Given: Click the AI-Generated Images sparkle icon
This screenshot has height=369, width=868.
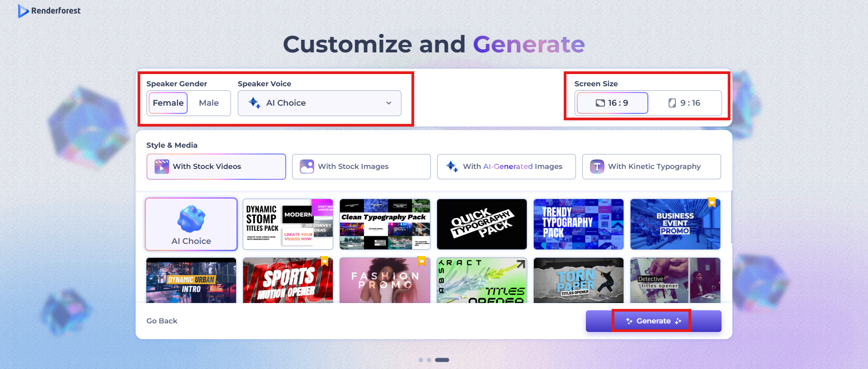Looking at the screenshot, I should click(x=452, y=167).
